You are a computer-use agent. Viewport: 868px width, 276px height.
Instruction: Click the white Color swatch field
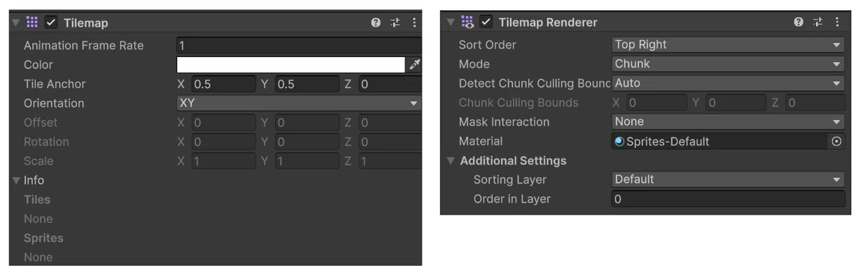(291, 64)
